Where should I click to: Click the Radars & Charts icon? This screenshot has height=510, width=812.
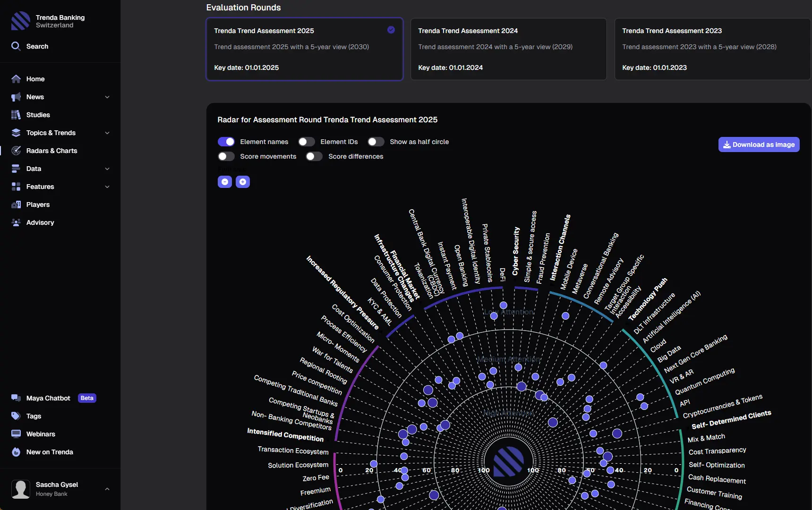click(x=16, y=151)
